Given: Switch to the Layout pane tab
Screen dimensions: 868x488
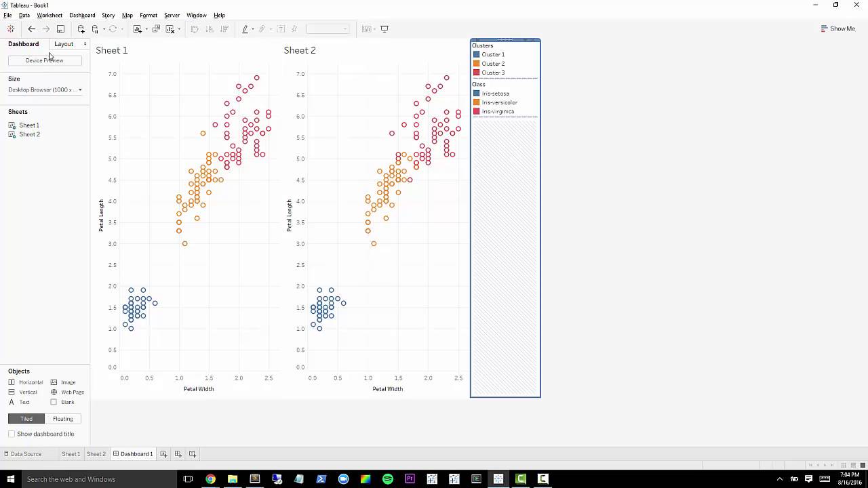Looking at the screenshot, I should pyautogui.click(x=64, y=44).
